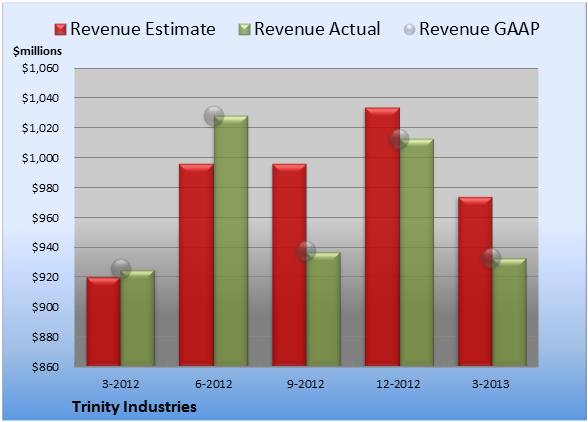588x422 pixels.
Task: Click the GAAP sphere marker for 3-2012
Action: click(x=121, y=269)
